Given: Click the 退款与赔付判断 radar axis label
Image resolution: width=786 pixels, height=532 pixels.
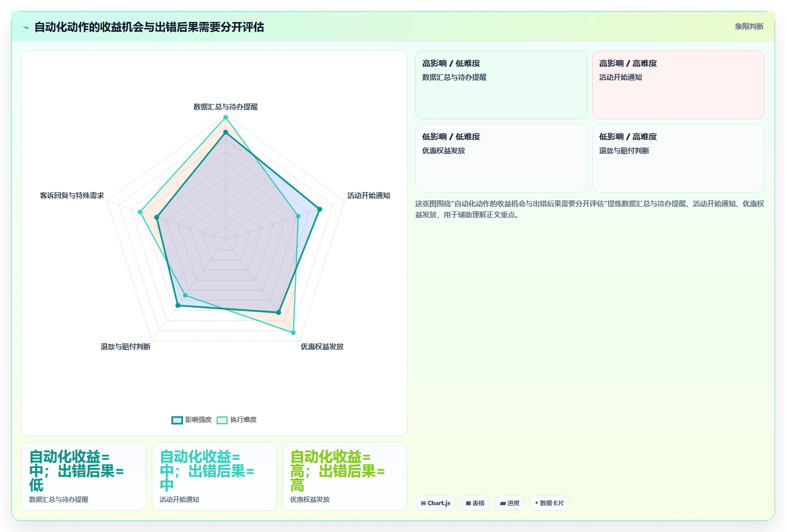Looking at the screenshot, I should click(x=125, y=346).
